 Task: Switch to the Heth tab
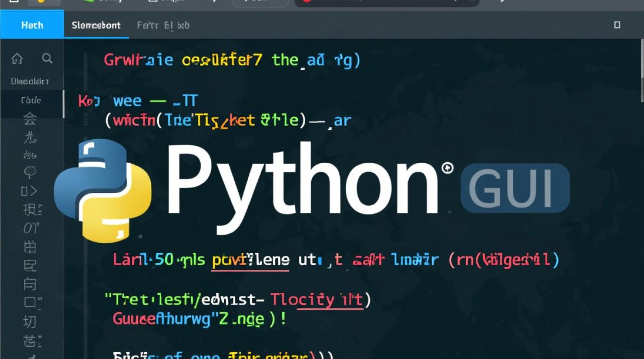tap(32, 25)
